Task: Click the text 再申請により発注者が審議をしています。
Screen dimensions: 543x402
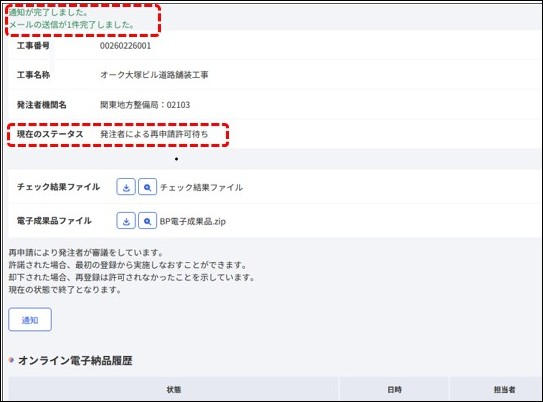Action: 86,252
